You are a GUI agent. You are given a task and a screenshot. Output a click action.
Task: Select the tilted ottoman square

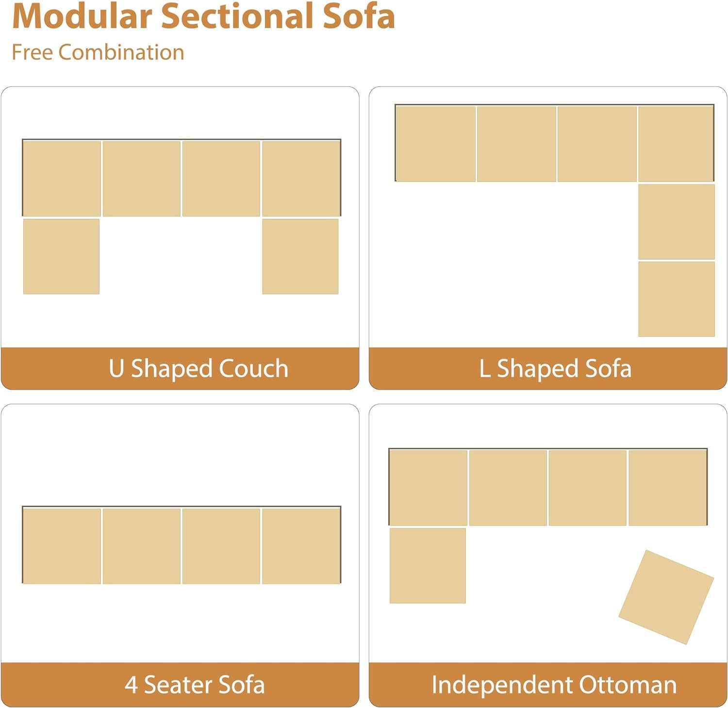[666, 597]
